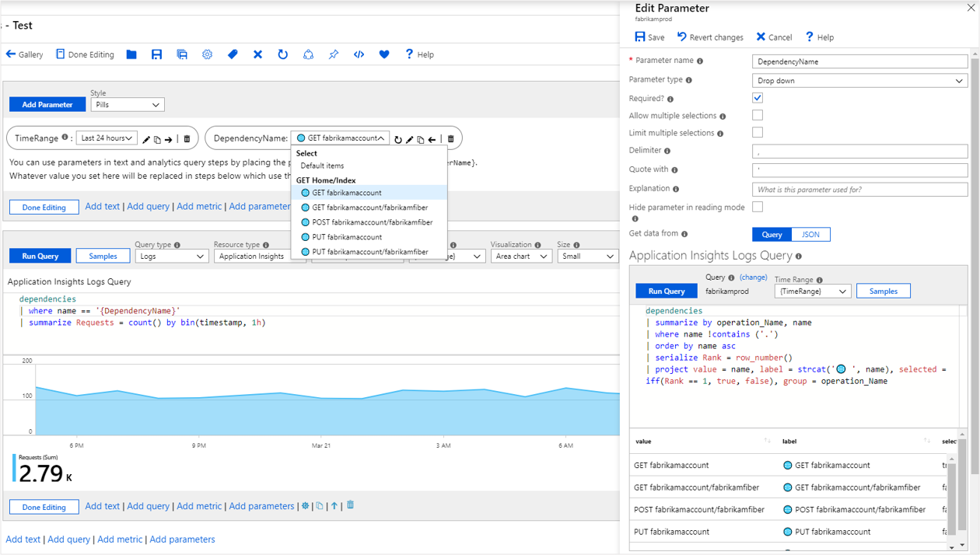Click the open folder icon in toolbar
Viewport: 980px width, 555px height.
pos(131,54)
